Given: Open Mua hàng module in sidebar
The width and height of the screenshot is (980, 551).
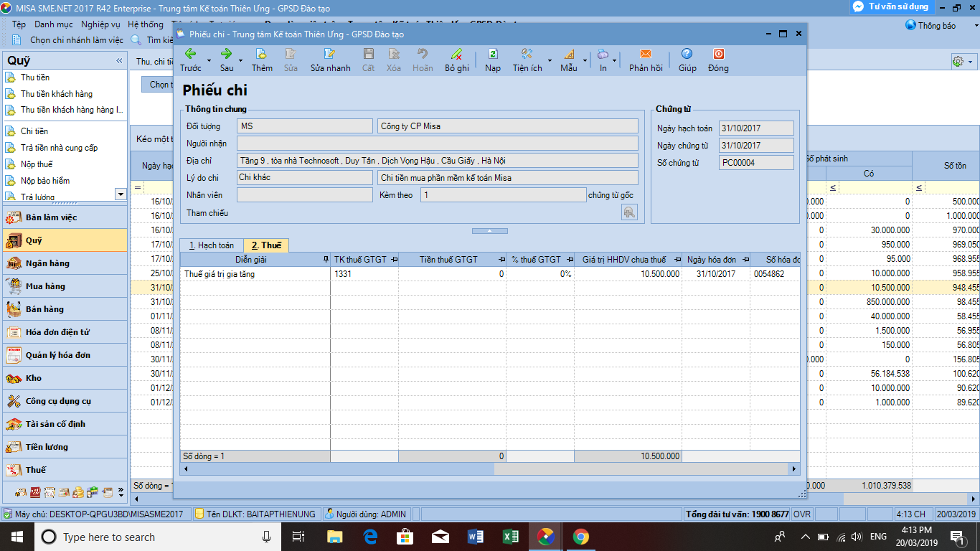Looking at the screenshot, I should click(x=65, y=286).
